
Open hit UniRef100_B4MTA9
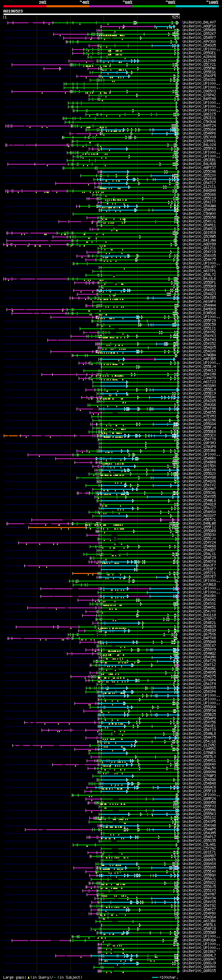pos(199,99)
